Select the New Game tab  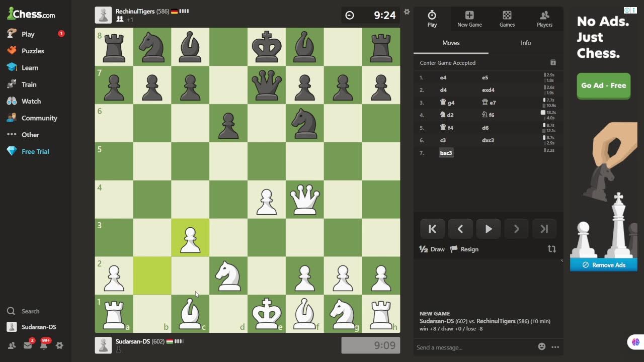pos(469,19)
